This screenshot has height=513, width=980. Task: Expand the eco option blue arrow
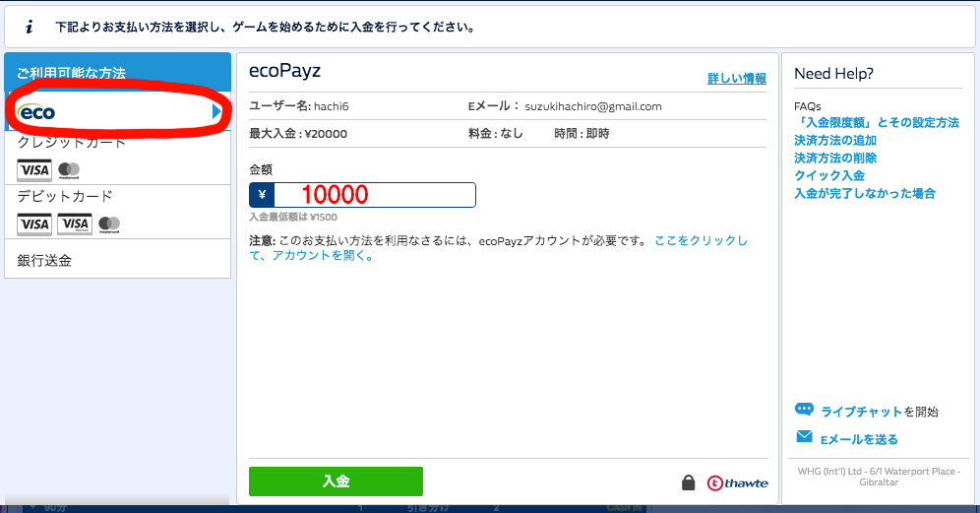pos(216,113)
